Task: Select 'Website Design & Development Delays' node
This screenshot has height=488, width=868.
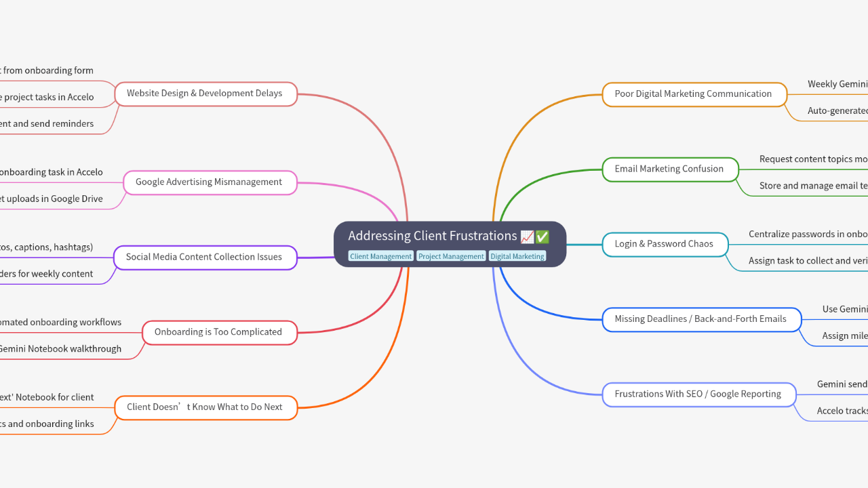Action: (205, 94)
